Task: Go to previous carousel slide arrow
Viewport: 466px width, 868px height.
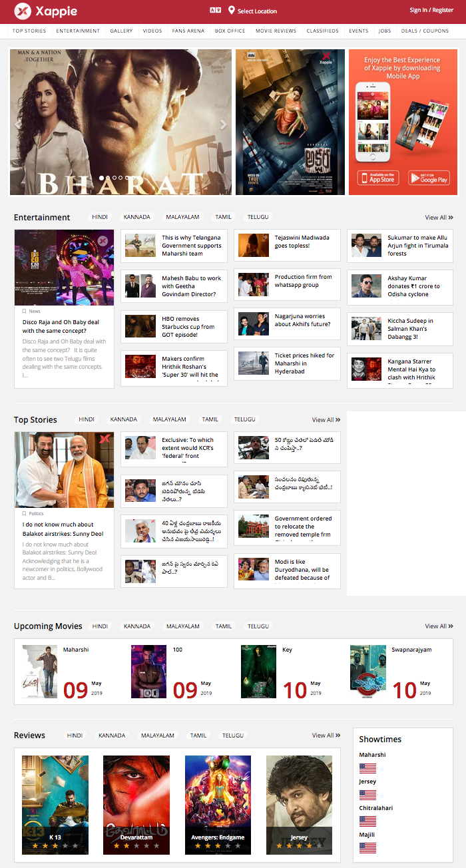Action: 18,124
